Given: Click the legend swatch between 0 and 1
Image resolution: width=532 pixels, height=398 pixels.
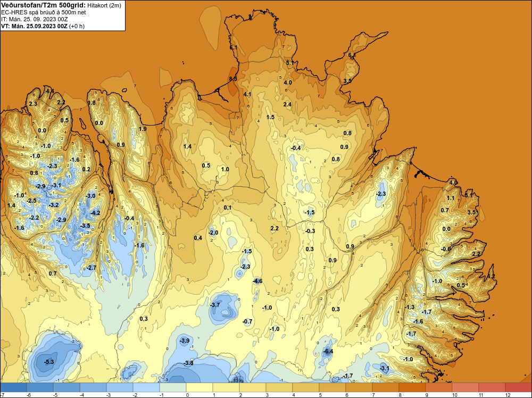Looking at the screenshot, I should [199, 387].
